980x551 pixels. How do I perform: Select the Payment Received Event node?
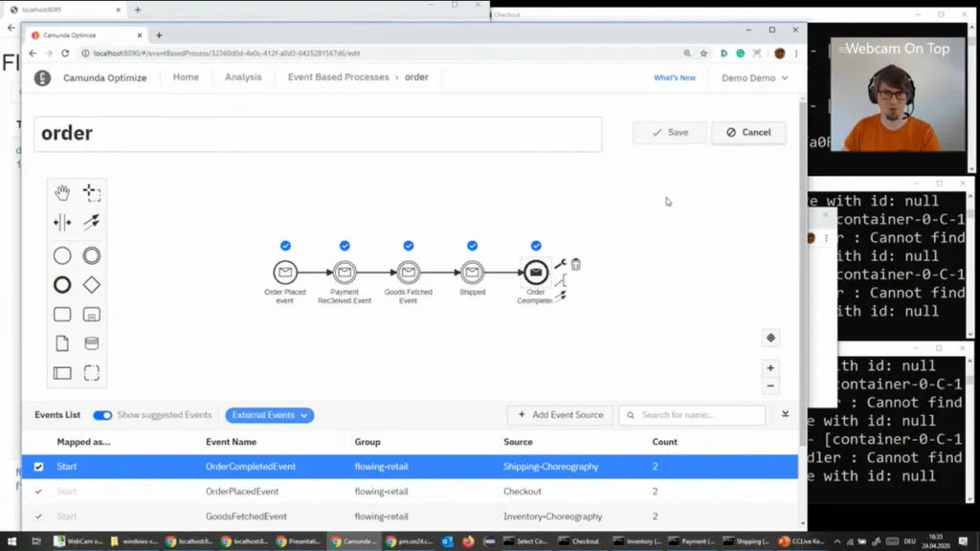[345, 273]
